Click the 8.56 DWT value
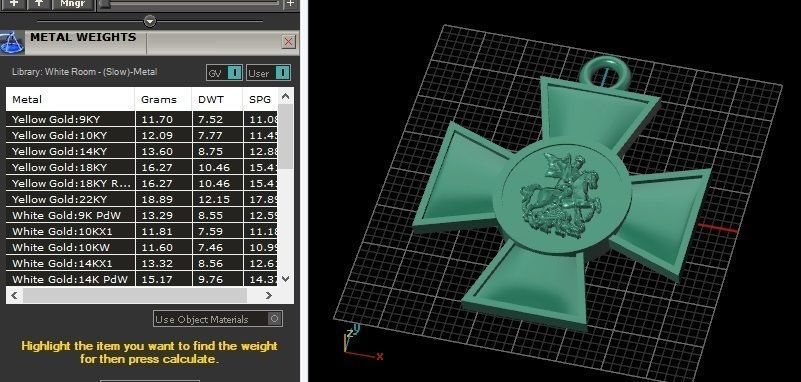This screenshot has height=382, width=801. click(210, 263)
